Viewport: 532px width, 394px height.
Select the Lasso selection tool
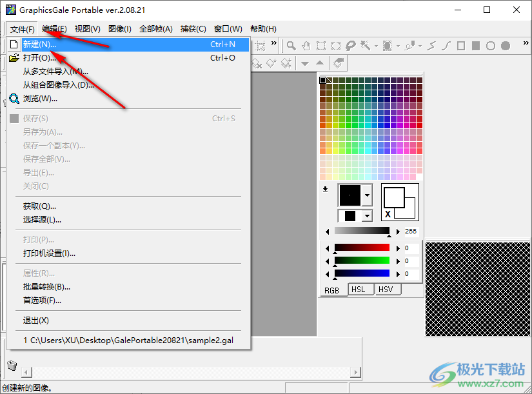pos(351,46)
